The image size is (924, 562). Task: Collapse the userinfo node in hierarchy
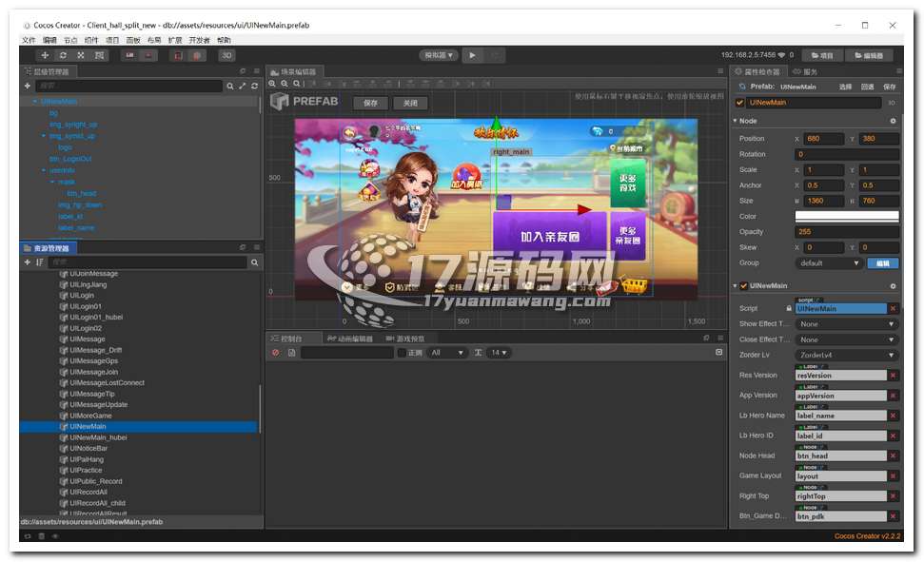[44, 171]
